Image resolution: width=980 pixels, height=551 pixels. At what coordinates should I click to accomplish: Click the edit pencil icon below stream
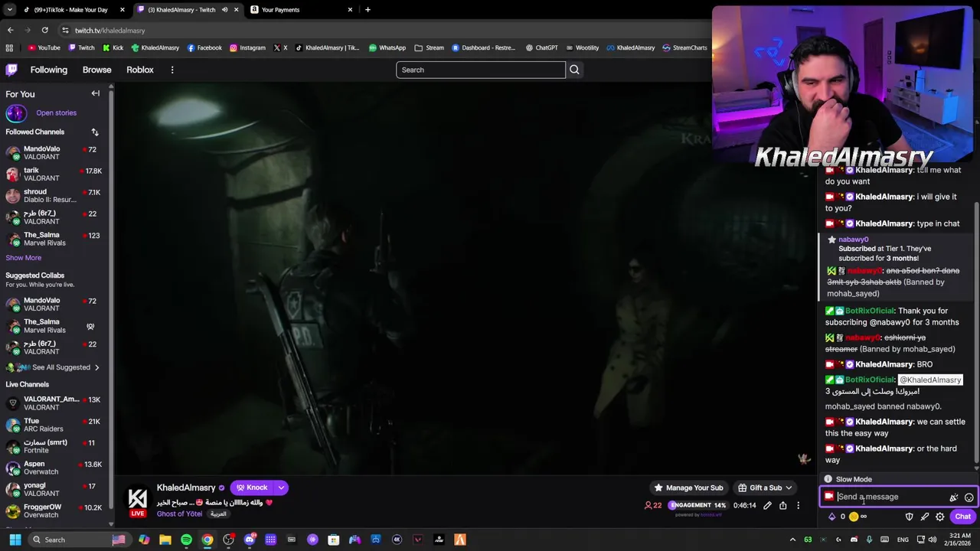[x=767, y=505]
